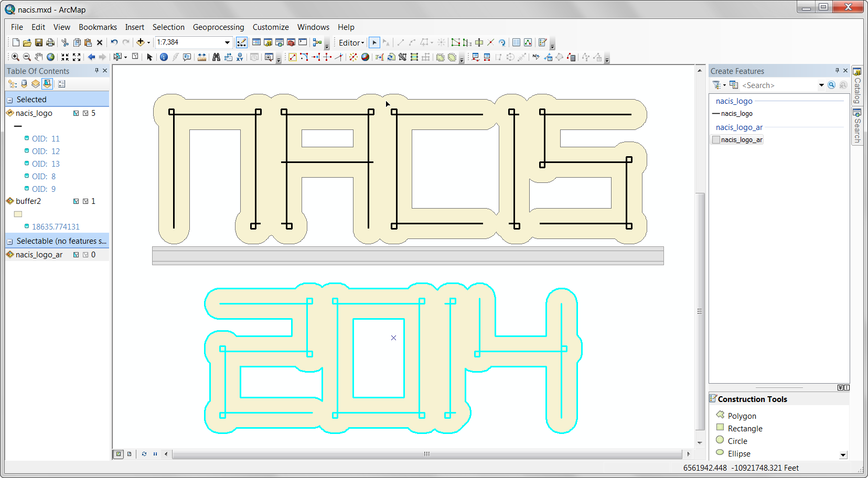Toggle selectable state for nacis_logo_ar layer

point(76,255)
